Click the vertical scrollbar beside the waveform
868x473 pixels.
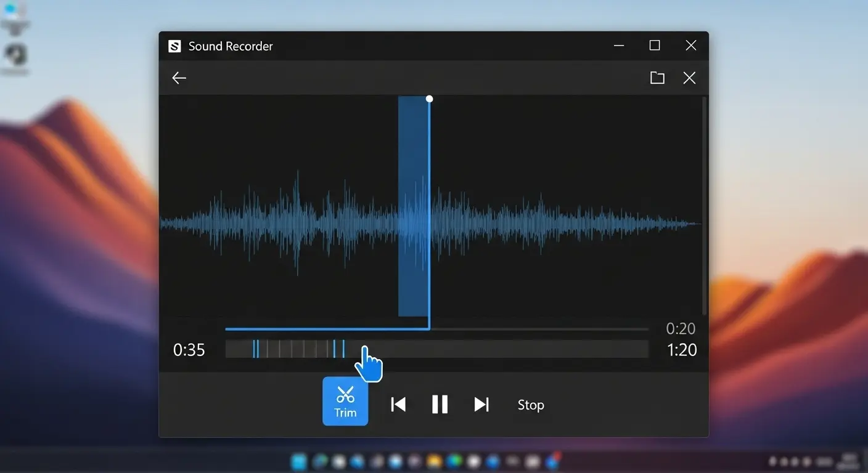(x=704, y=206)
